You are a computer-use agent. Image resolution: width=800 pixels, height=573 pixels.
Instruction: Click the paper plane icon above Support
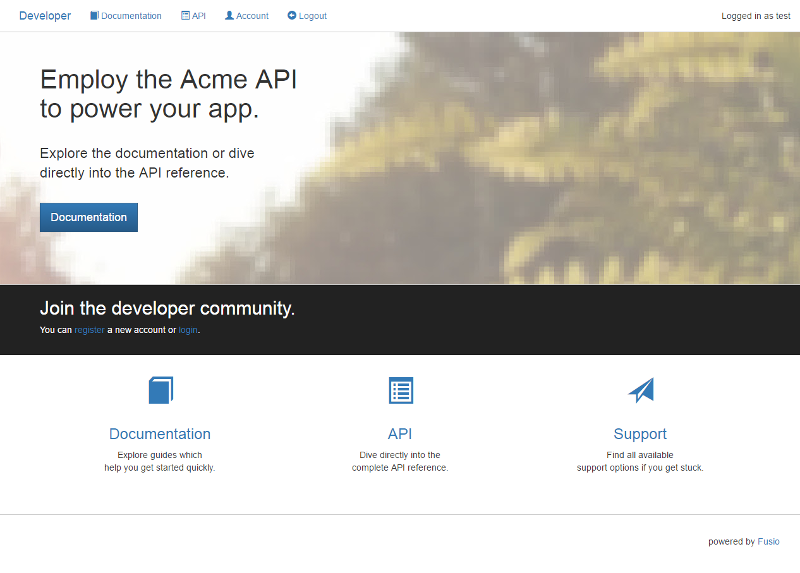point(641,390)
